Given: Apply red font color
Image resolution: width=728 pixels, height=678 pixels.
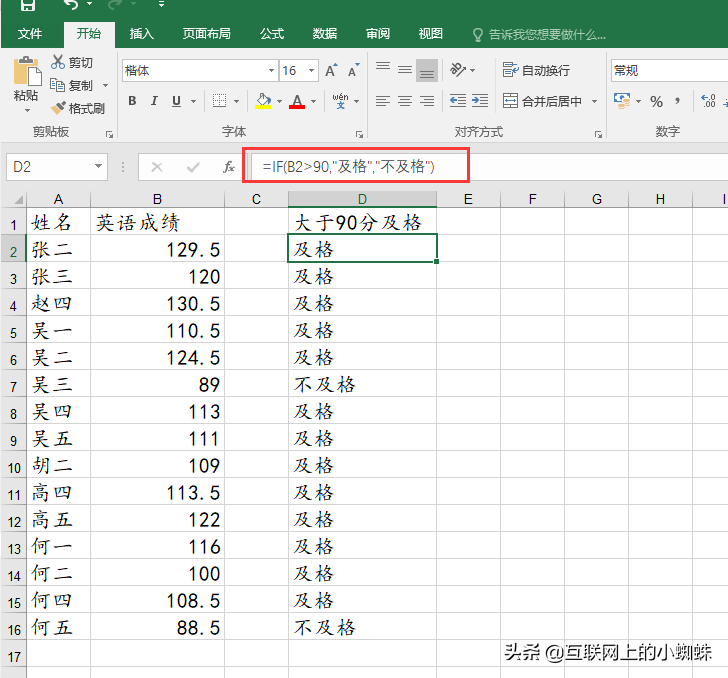Looking at the screenshot, I should click(x=297, y=101).
